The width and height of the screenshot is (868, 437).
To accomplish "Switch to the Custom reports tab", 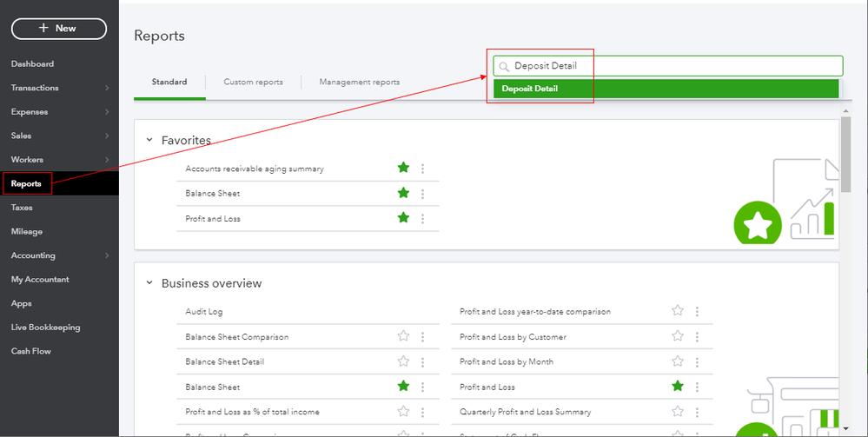I will (253, 83).
